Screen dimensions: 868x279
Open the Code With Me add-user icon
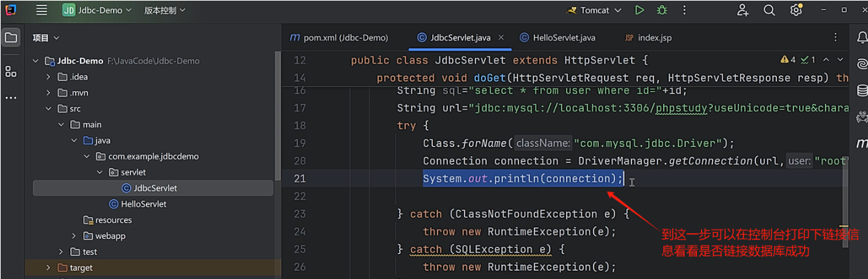[743, 11]
